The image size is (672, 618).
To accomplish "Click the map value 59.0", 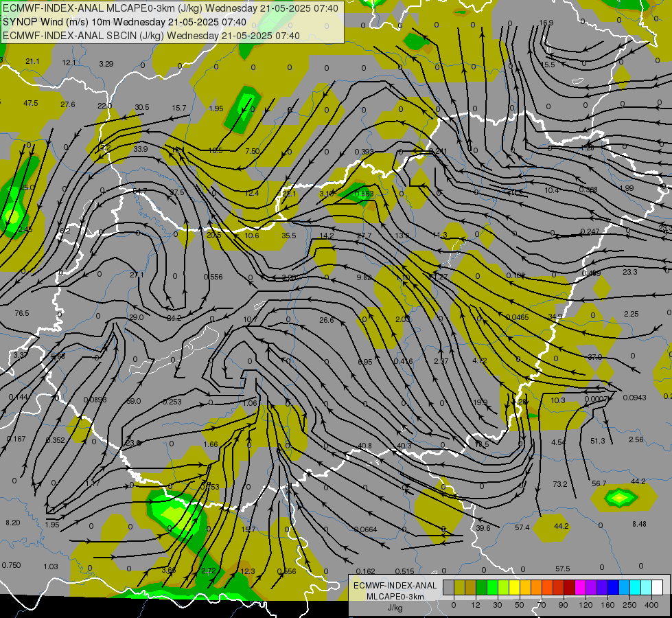I will click(134, 401).
